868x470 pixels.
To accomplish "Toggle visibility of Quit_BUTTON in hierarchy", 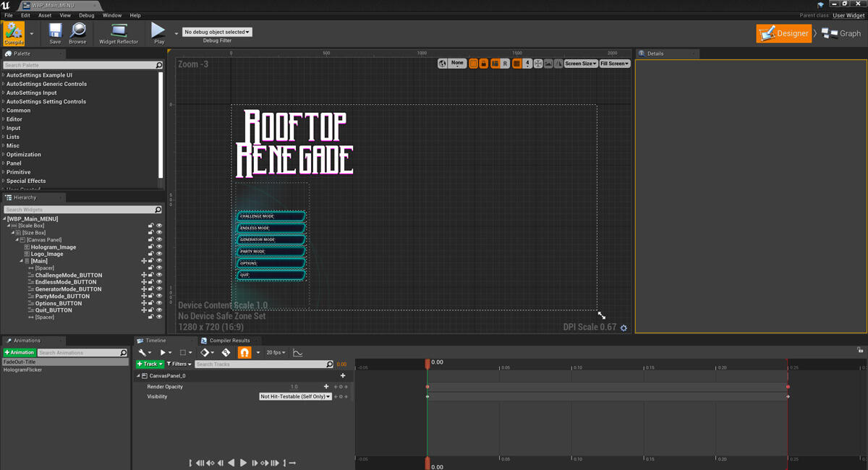I will (159, 310).
